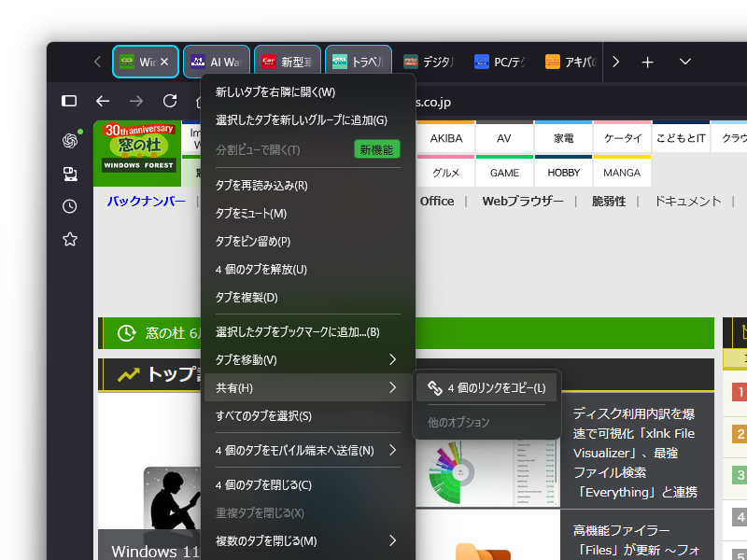Open the xlnk File Visualizer article headline
Screen dimensions: 747x560
pos(635,453)
